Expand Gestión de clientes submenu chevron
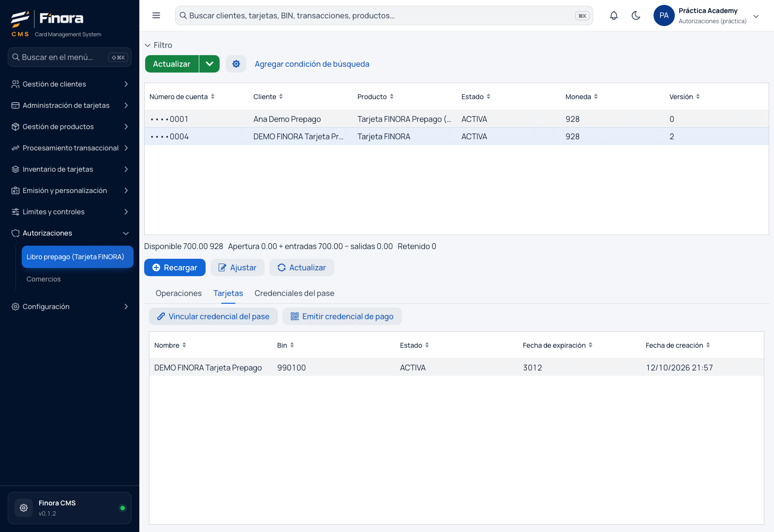The image size is (774, 532). pos(126,84)
